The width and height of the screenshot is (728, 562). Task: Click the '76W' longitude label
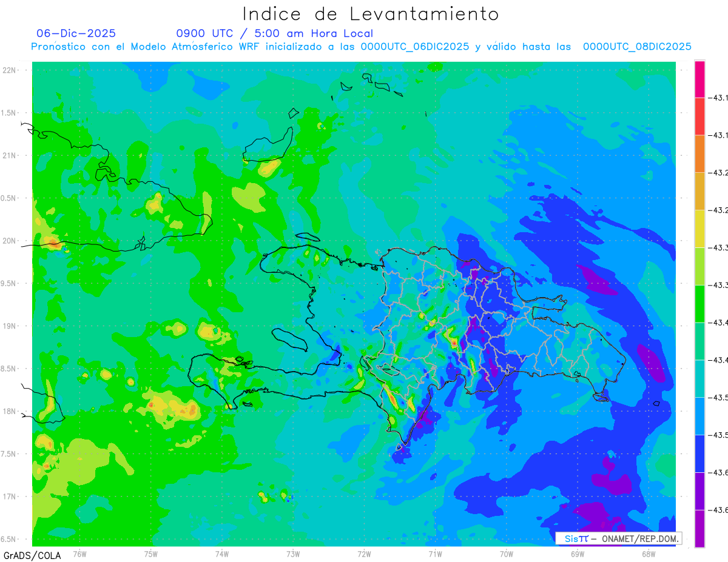coord(79,554)
